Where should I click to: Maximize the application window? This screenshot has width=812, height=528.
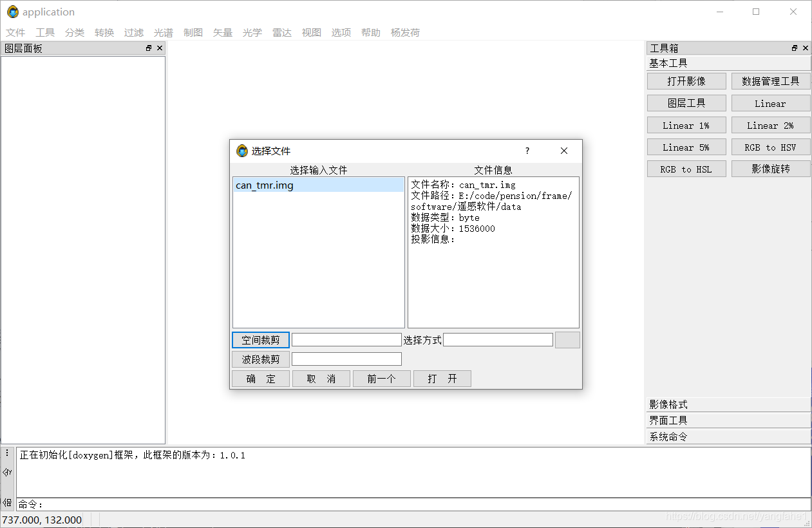756,12
